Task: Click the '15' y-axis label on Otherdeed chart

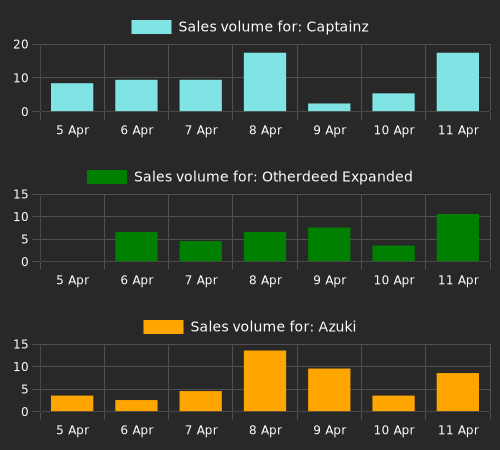Action: click(x=21, y=194)
